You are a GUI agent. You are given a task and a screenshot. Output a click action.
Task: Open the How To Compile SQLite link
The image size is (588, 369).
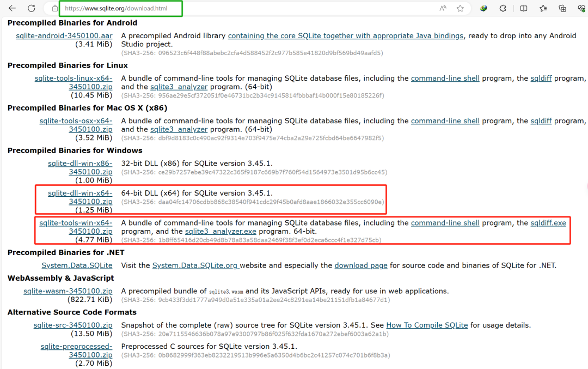tap(427, 325)
